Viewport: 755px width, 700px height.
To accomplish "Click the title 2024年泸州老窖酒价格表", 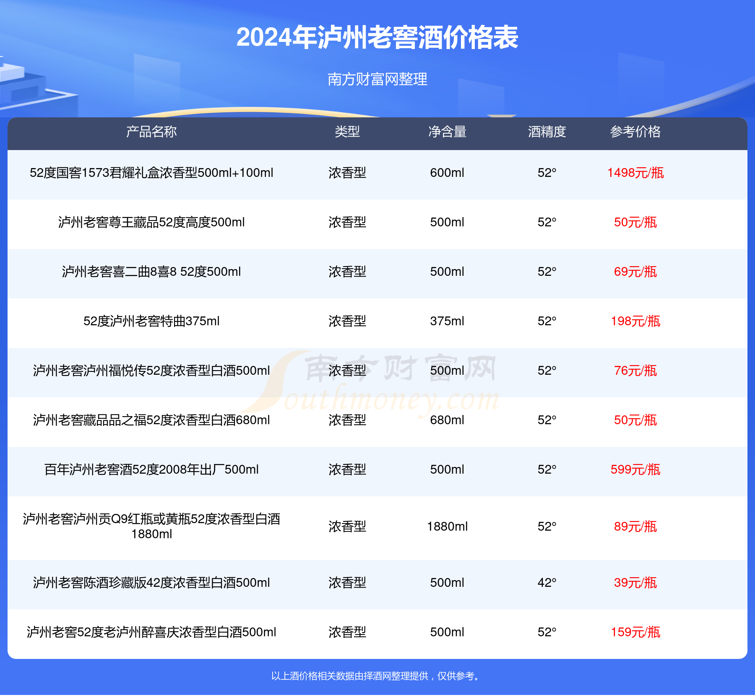I will [377, 37].
